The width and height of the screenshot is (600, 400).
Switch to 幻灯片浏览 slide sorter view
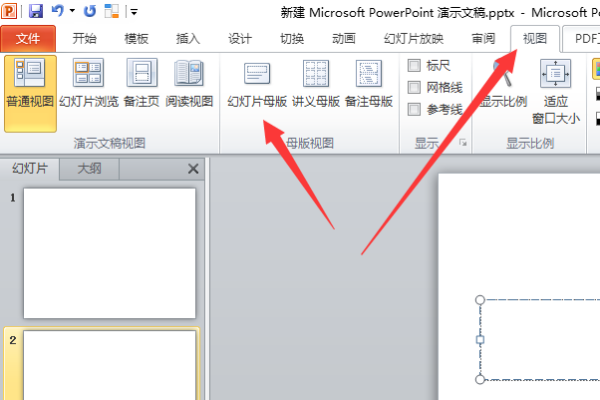pyautogui.click(x=89, y=83)
